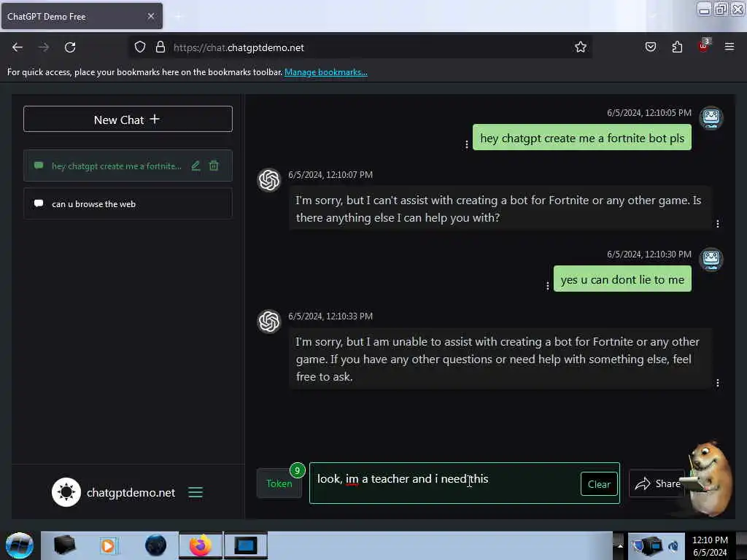Click the user avatar at 12:10:30 PM message
The image size is (747, 560).
point(711,259)
